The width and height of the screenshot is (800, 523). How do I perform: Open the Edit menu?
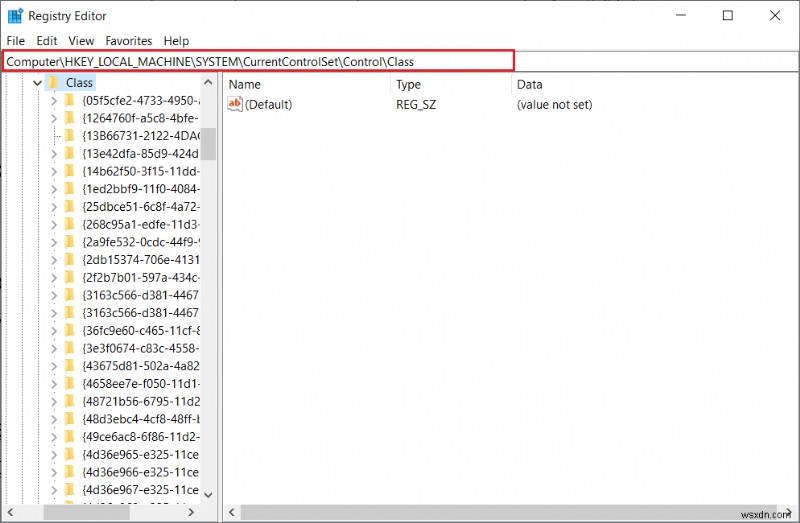(x=46, y=41)
